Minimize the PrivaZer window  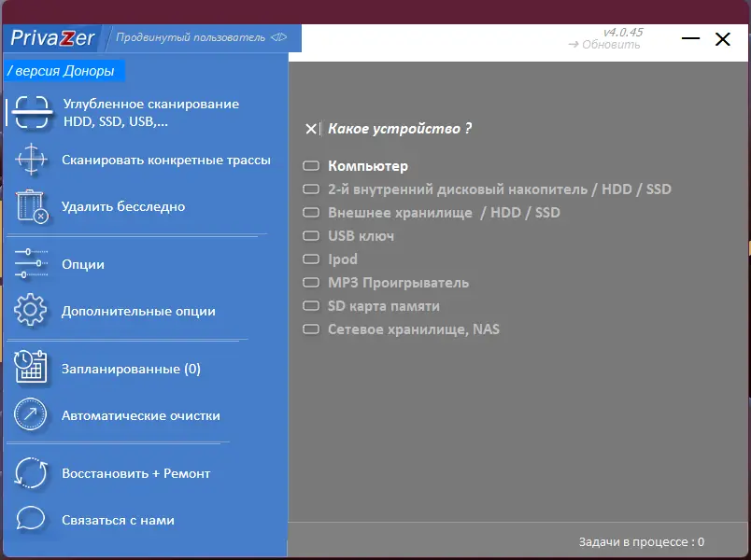690,38
